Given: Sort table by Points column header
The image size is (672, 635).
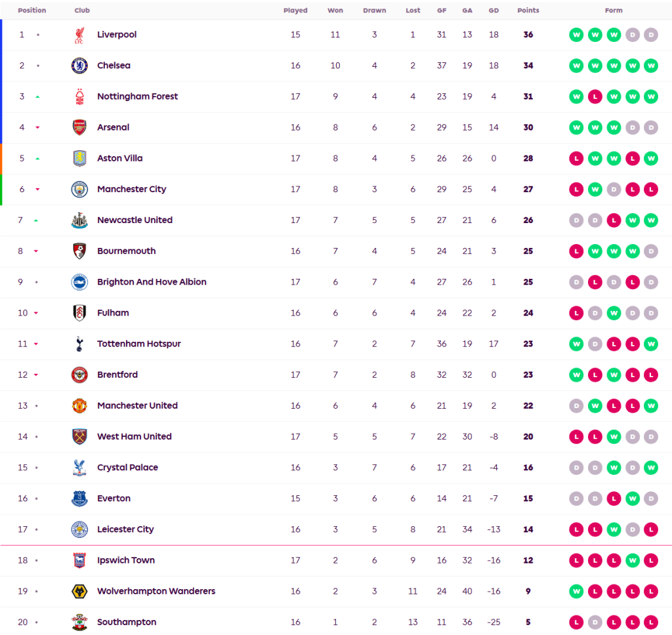Looking at the screenshot, I should point(528,10).
